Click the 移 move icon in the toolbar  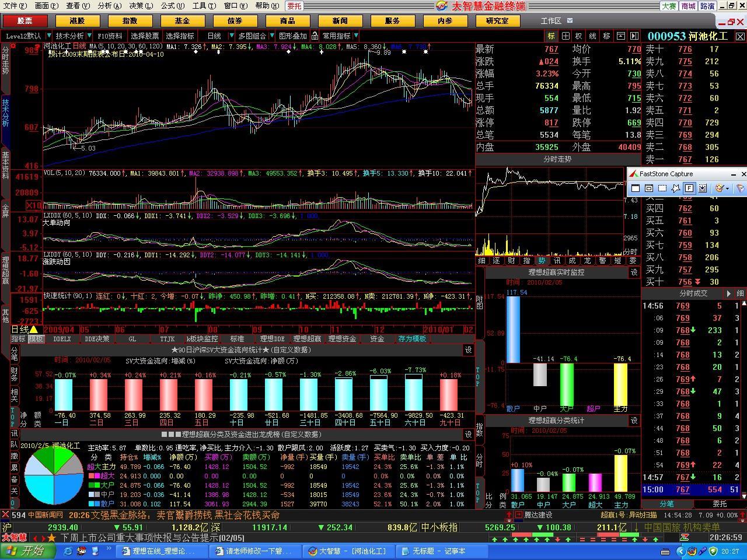(606, 36)
